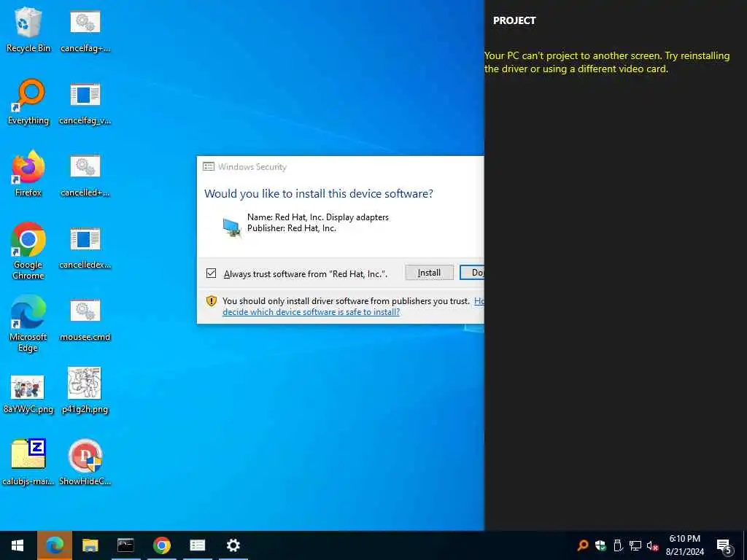Click the PROJECT panel heading
This screenshot has width=747, height=560.
pos(514,20)
